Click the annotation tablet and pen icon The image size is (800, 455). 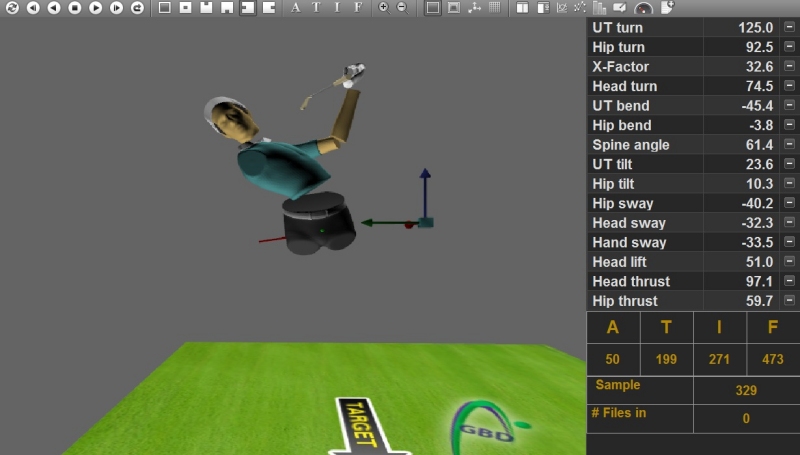click(x=620, y=8)
